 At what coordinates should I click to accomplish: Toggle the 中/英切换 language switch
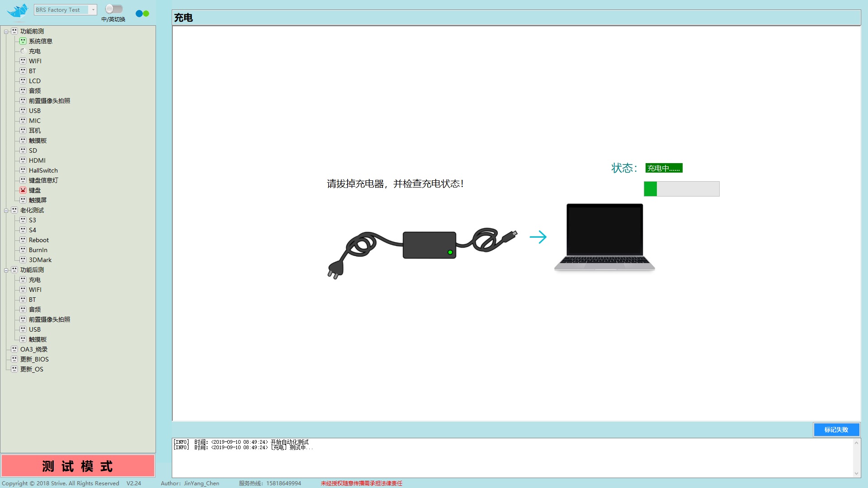tap(114, 8)
